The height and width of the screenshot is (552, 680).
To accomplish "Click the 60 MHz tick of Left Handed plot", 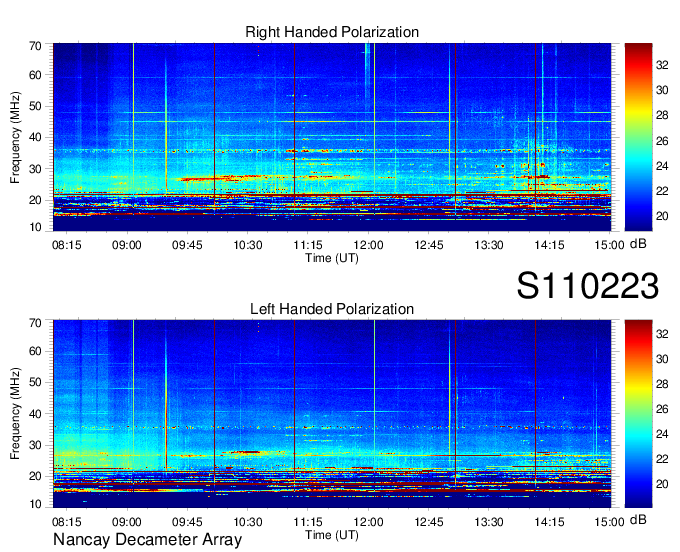I will pyautogui.click(x=35, y=351).
